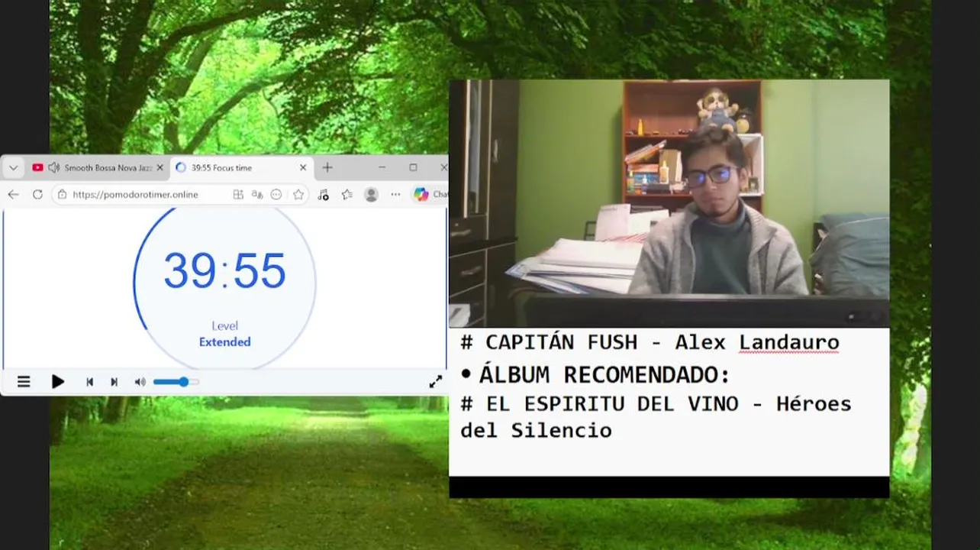Image resolution: width=980 pixels, height=550 pixels.
Task: Open the Copilot Chat button
Action: [430, 195]
